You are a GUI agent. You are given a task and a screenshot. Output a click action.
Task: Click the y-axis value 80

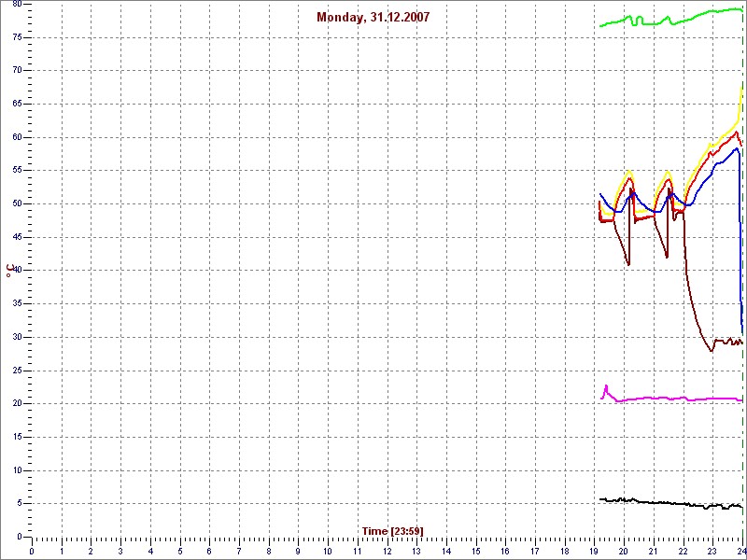(x=17, y=4)
